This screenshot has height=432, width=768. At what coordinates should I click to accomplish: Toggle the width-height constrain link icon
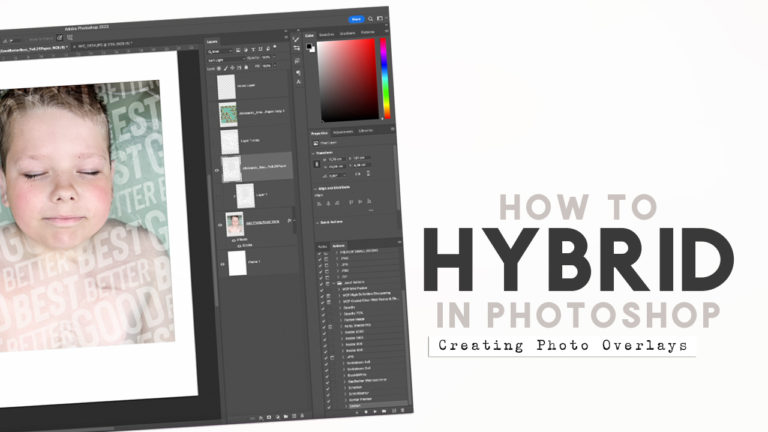[x=317, y=164]
